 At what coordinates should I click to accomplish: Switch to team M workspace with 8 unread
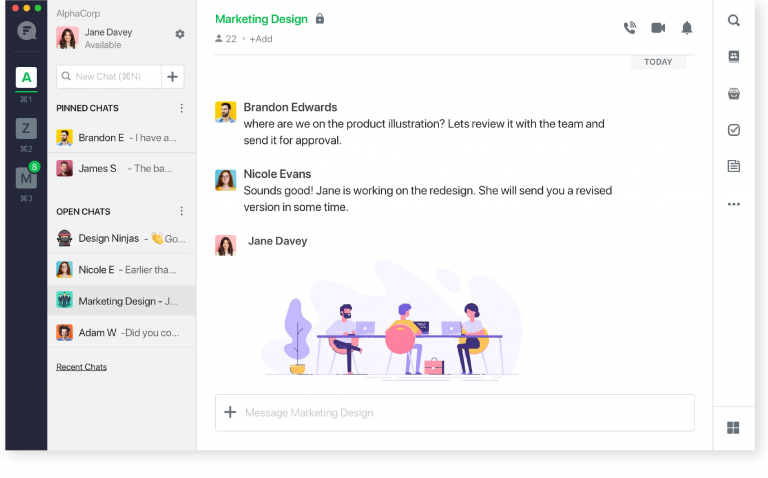(x=26, y=178)
